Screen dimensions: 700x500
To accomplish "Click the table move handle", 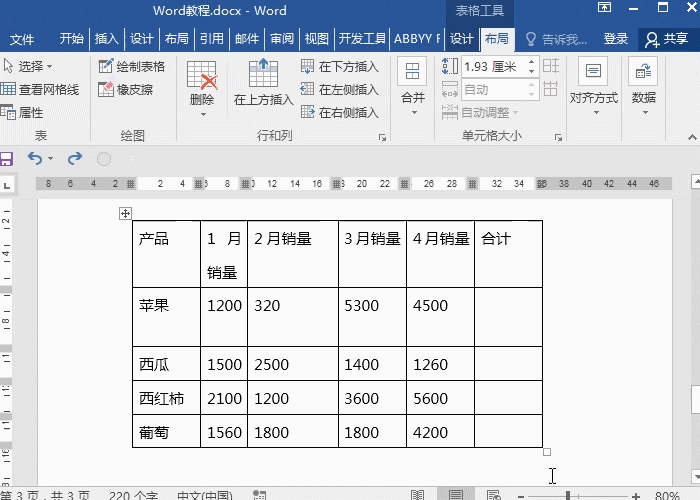I will [x=125, y=213].
